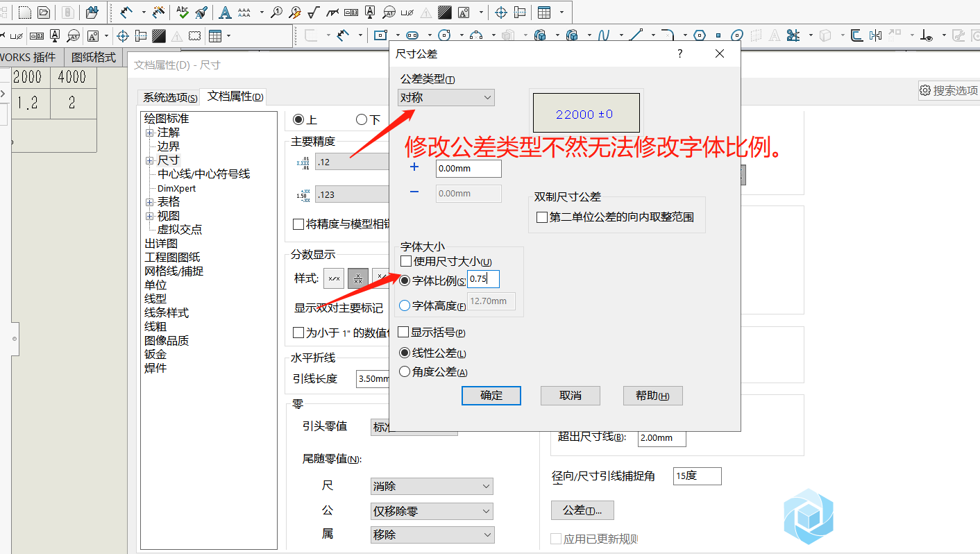Select the Offset Entities tool
Viewport: 980px width, 554px height.
[856, 35]
